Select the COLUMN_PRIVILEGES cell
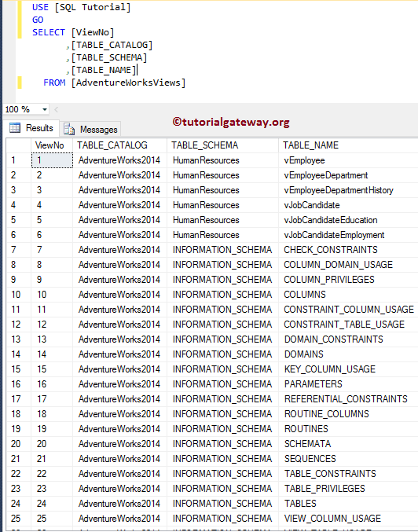 point(348,280)
